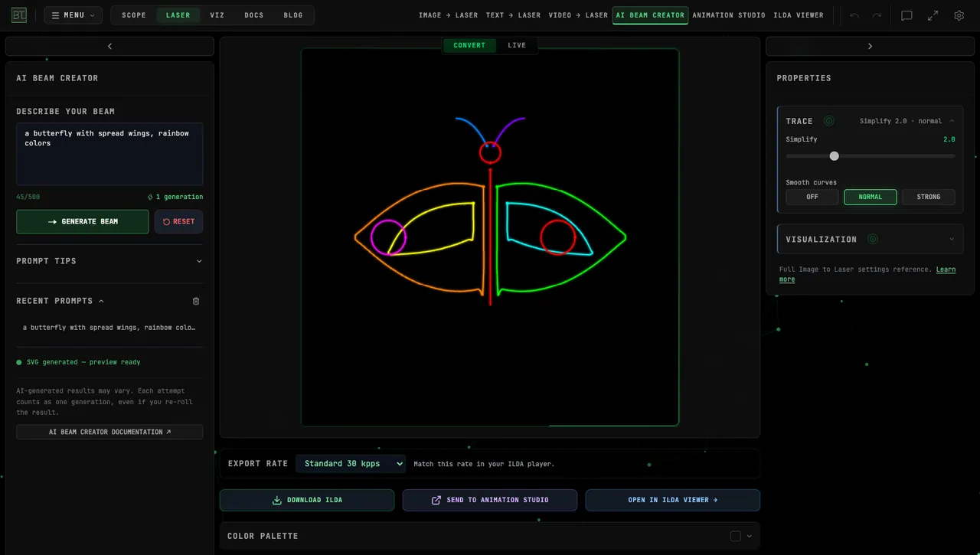Toggle fullscreen with the expand arrows icon
The height and width of the screenshot is (555, 980).
tap(933, 15)
